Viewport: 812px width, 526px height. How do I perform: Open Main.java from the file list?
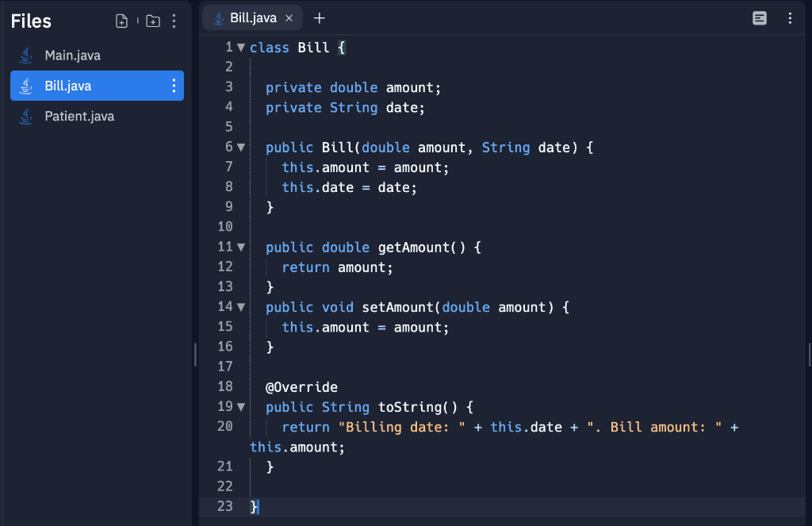(71, 55)
